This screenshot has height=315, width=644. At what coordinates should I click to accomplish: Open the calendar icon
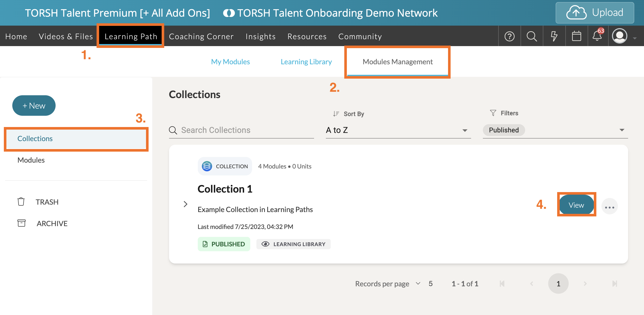[x=577, y=36]
